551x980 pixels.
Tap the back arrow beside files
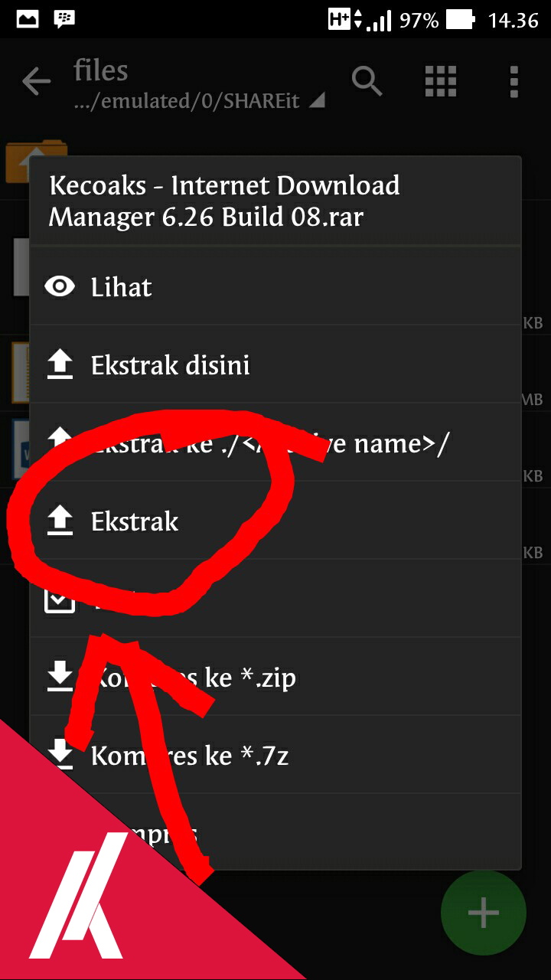point(36,81)
